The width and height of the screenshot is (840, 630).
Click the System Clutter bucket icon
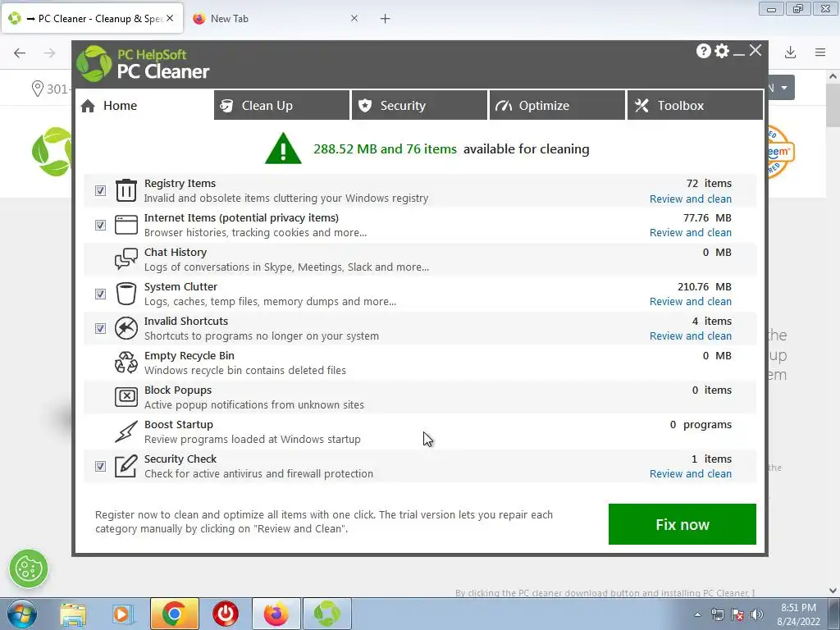pyautogui.click(x=126, y=294)
